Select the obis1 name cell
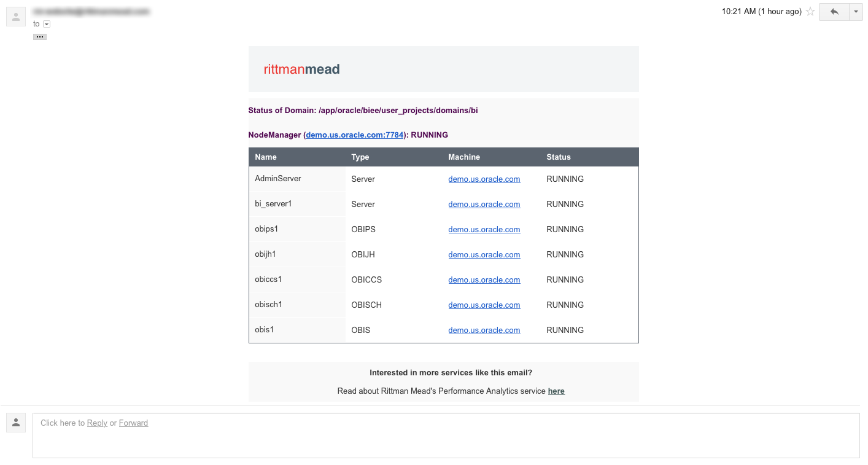This screenshot has height=465, width=868. (297, 330)
